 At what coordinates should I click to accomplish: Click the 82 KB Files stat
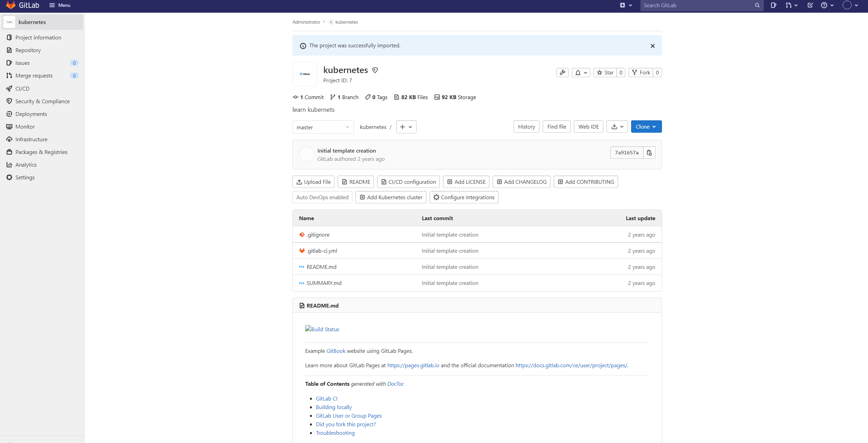point(411,97)
